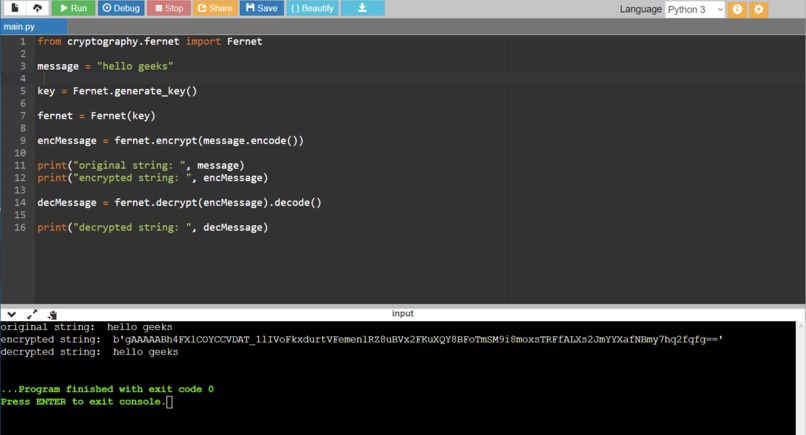
Task: Click the "original string: hello geeks" console output
Action: [x=86, y=327]
